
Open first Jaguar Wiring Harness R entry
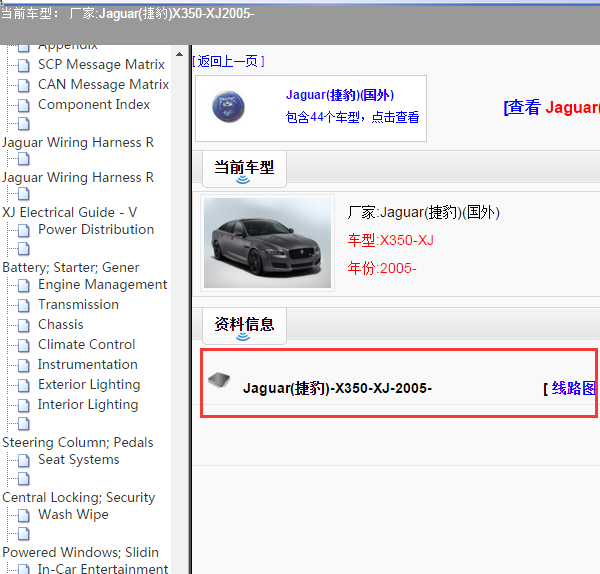[x=78, y=143]
